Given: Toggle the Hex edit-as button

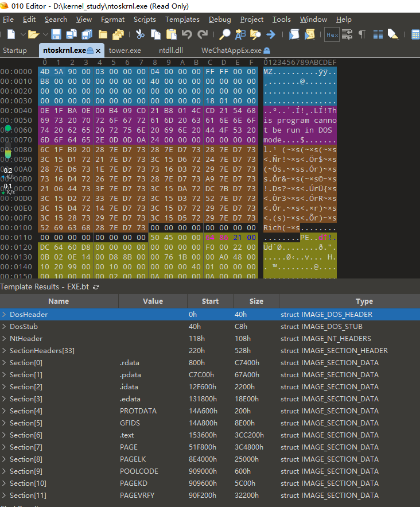Looking at the screenshot, I should click(332, 34).
